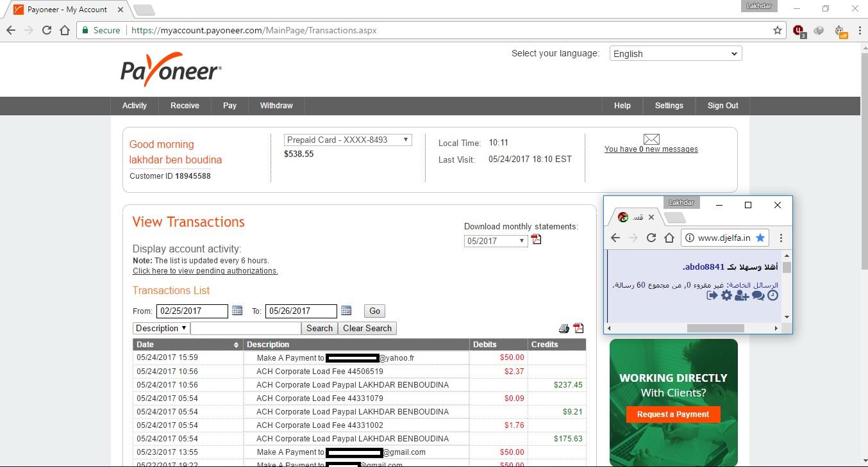Open the Receive menu
This screenshot has width=868, height=467.
185,106
